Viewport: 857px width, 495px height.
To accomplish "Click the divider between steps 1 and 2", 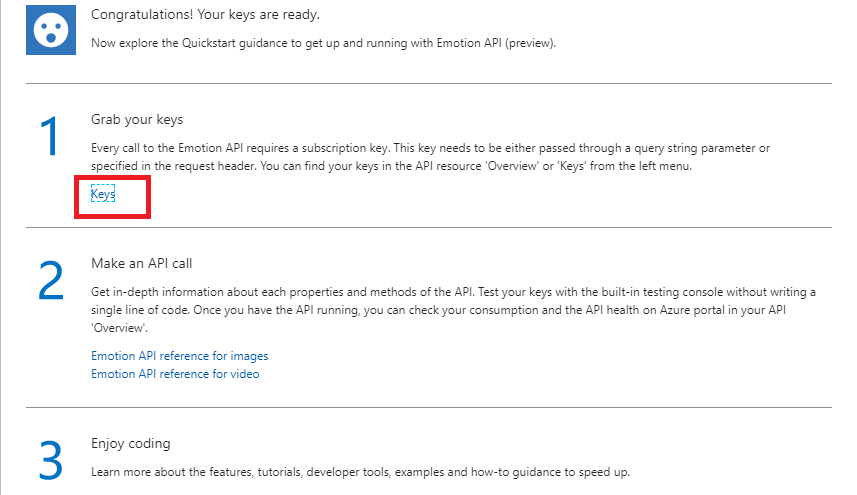I will point(428,227).
